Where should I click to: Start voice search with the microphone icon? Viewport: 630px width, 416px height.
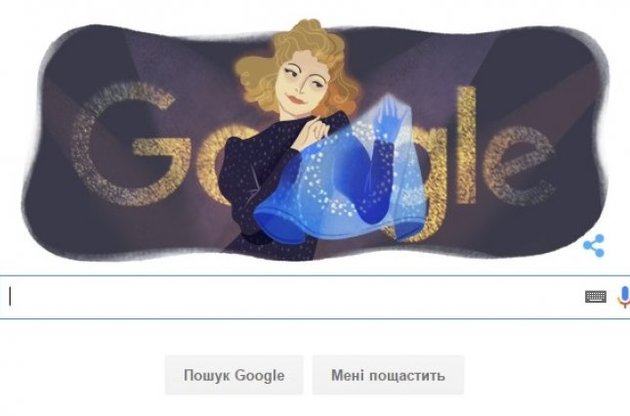(624, 297)
